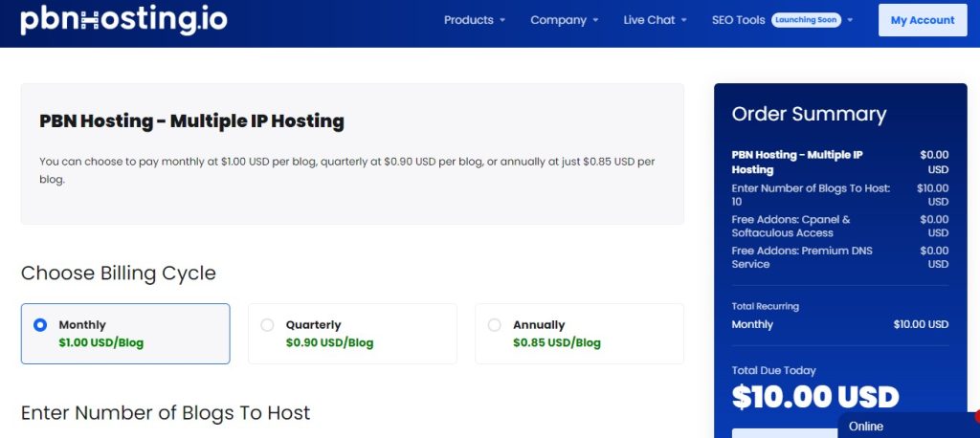This screenshot has width=980, height=438.
Task: Expand the Products dropdown arrow
Action: [503, 20]
